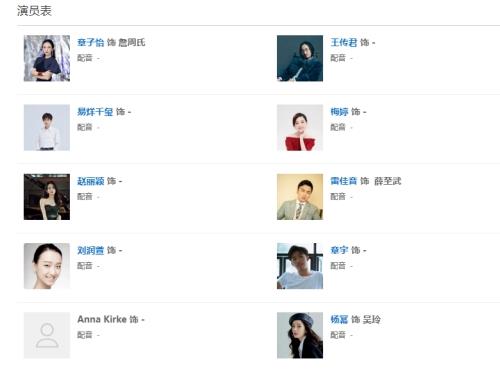Open the 章宇 actor link
The width and height of the screenshot is (500, 370).
(339, 250)
